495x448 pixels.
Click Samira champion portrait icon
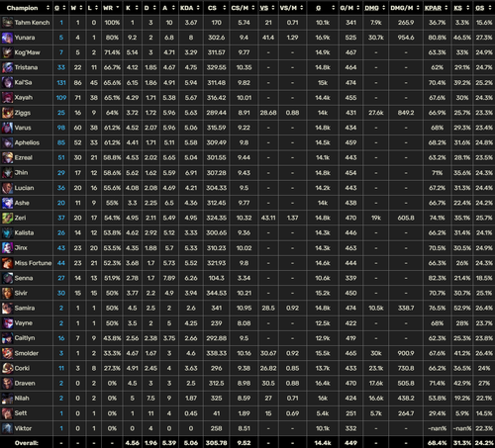point(7,309)
